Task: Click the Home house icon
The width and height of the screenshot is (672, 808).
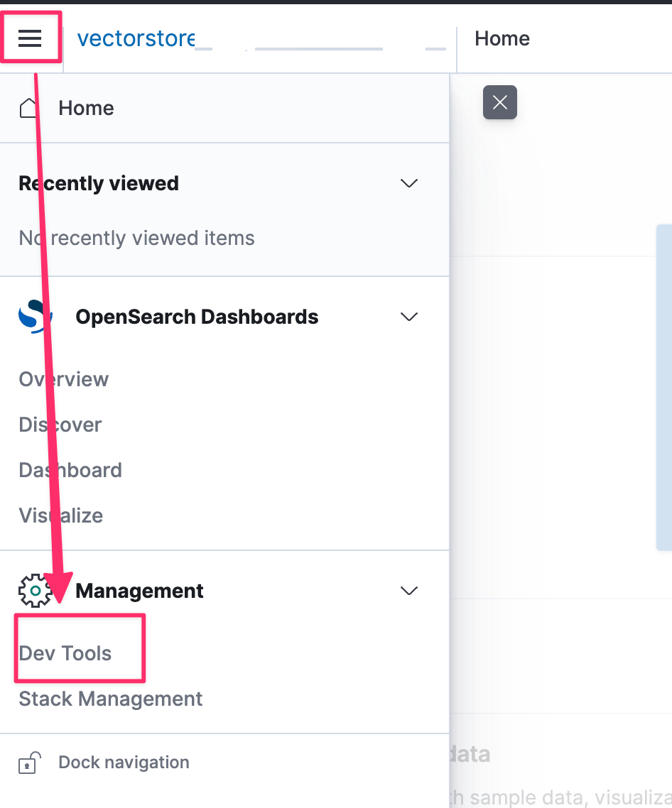Action: (x=28, y=108)
